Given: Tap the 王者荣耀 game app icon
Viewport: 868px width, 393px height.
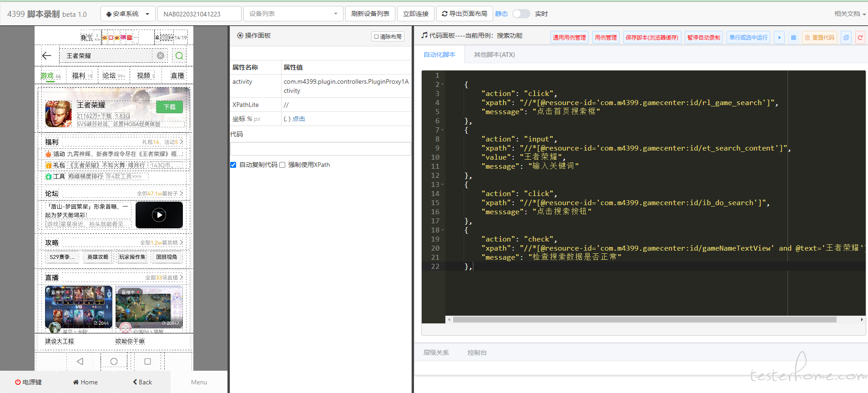Looking at the screenshot, I should click(58, 114).
